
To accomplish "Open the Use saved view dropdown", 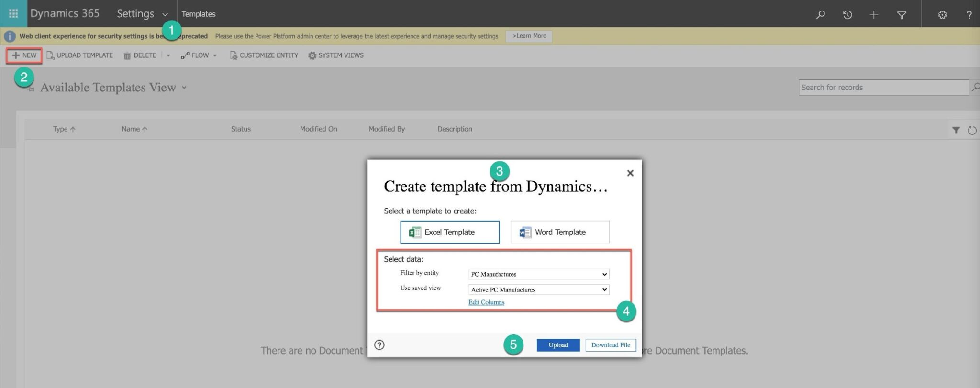I will (x=539, y=289).
